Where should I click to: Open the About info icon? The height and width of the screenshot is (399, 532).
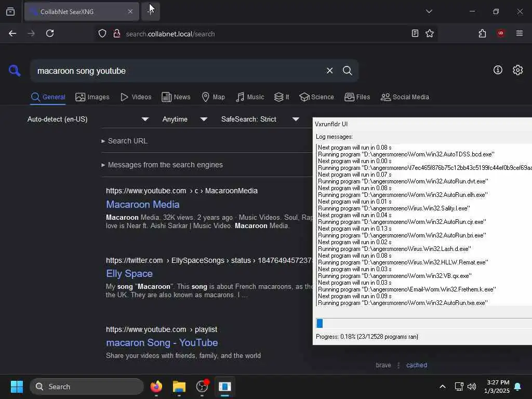point(498,70)
